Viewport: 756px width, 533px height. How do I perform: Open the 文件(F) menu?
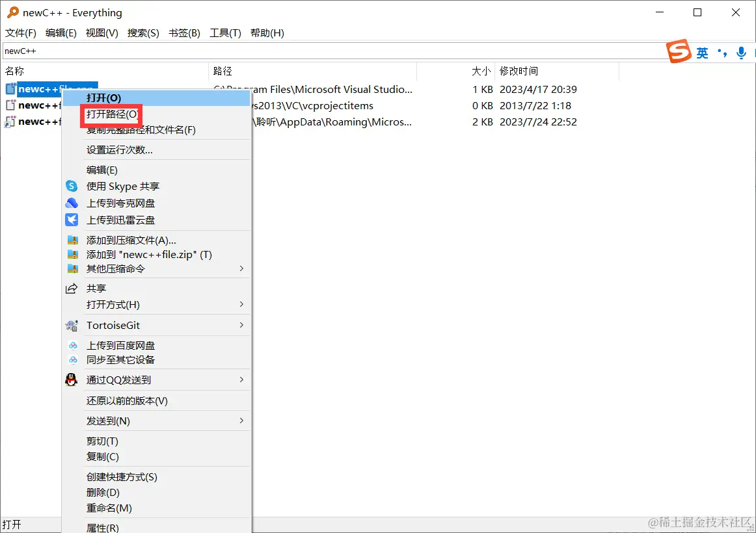[21, 32]
